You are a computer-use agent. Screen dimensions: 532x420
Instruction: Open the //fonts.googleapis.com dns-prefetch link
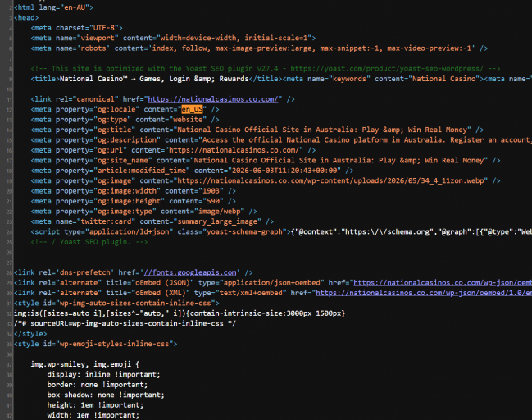tap(190, 272)
